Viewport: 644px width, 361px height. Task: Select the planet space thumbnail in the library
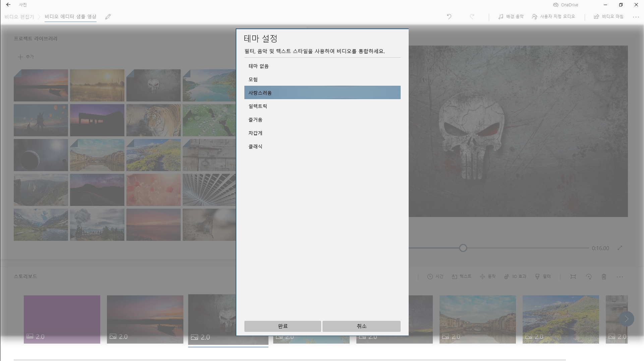[x=41, y=155]
